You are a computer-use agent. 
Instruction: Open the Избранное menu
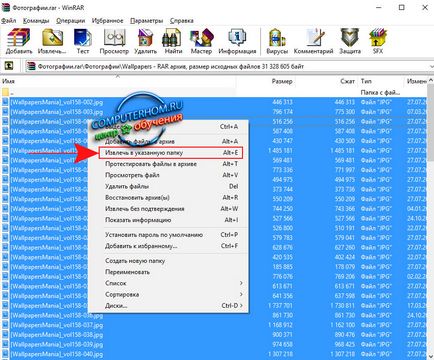(x=107, y=21)
